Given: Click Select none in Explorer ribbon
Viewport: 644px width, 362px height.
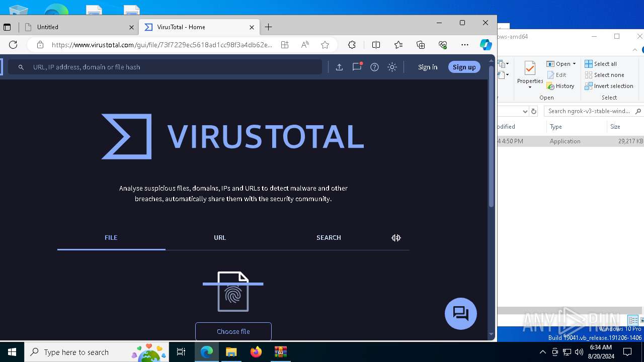Looking at the screenshot, I should [x=604, y=75].
